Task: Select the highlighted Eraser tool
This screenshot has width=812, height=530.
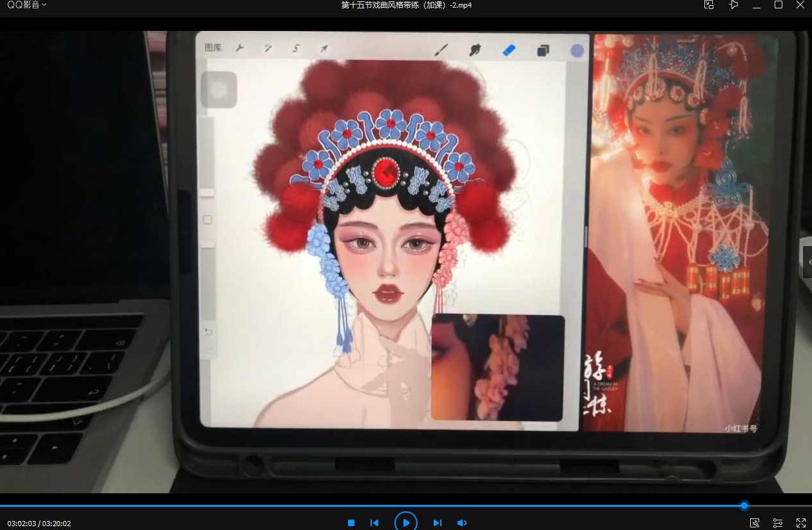Action: [x=509, y=50]
